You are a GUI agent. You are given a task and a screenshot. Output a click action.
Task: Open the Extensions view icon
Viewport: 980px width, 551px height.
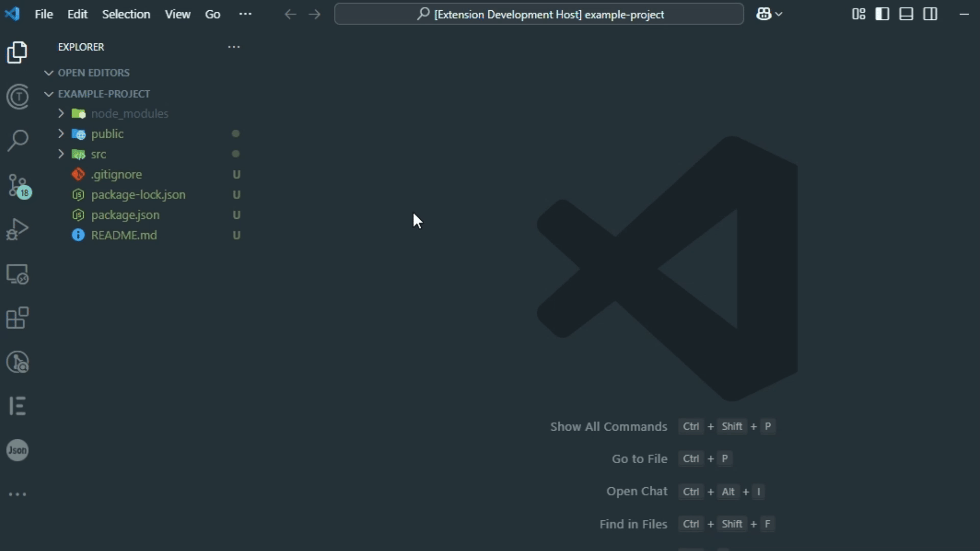(18, 318)
